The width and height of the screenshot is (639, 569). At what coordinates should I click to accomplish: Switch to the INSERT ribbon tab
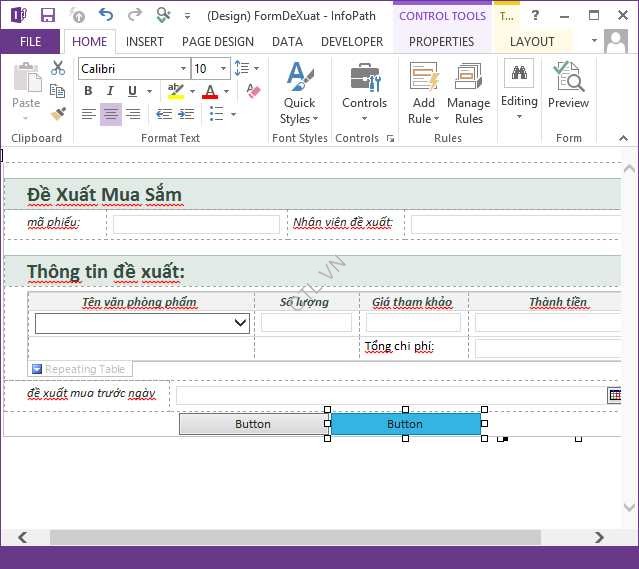pos(145,42)
